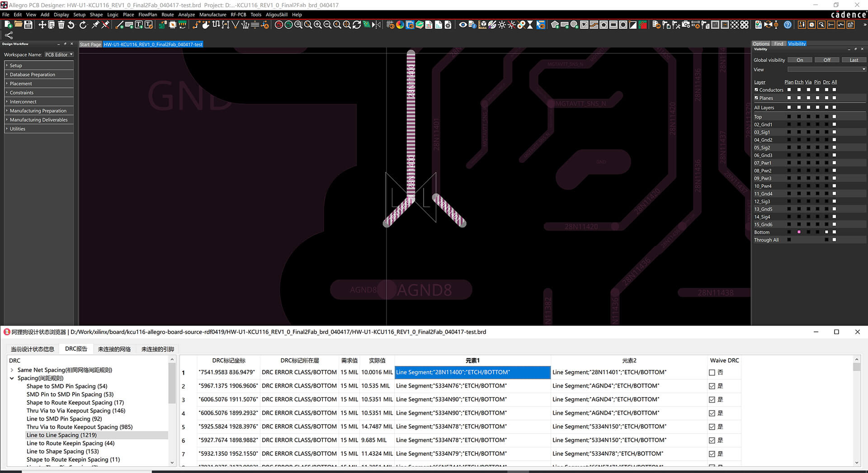This screenshot has width=868, height=473.
Task: Expand Same Net Spacing tree node
Action: 12,370
